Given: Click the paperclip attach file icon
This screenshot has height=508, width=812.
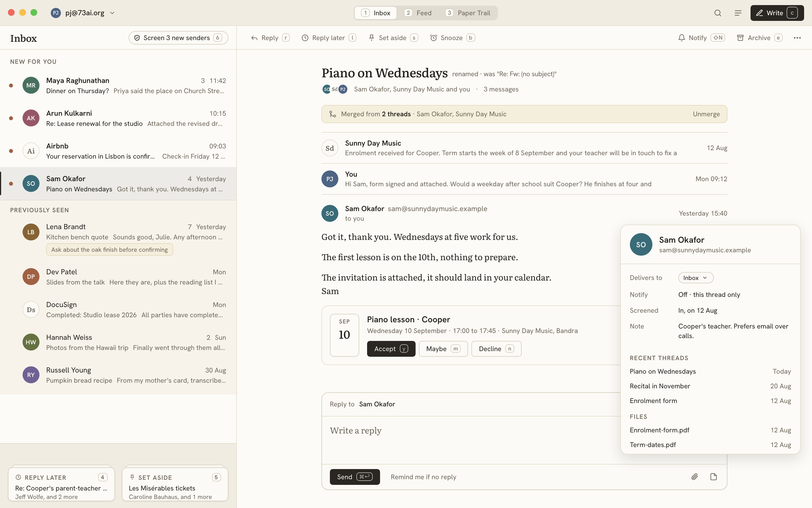Looking at the screenshot, I should click(x=694, y=477).
